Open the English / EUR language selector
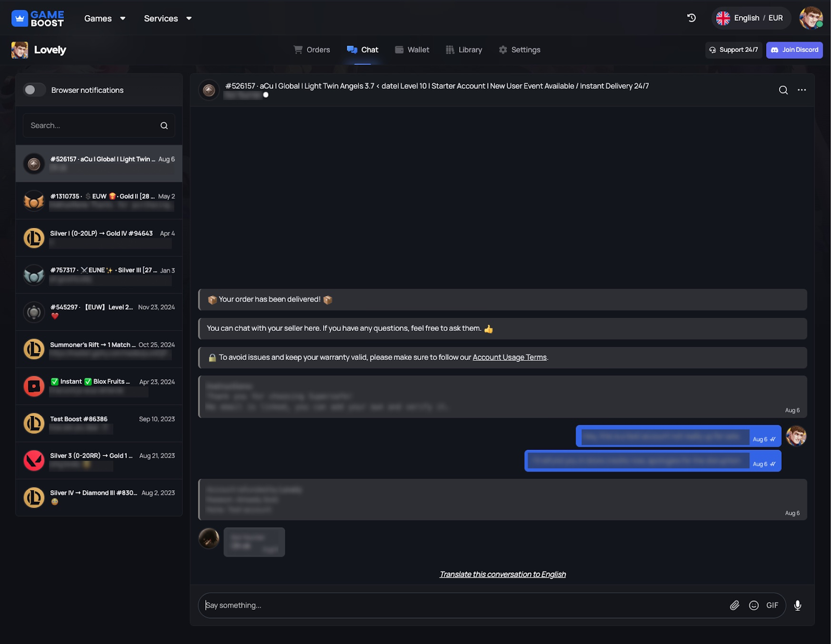The width and height of the screenshot is (831, 644). click(x=750, y=18)
